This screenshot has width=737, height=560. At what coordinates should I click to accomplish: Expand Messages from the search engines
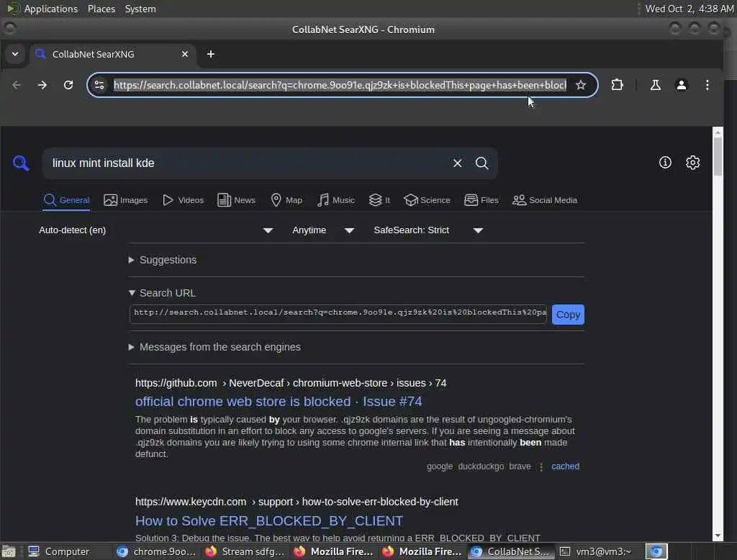tap(214, 347)
